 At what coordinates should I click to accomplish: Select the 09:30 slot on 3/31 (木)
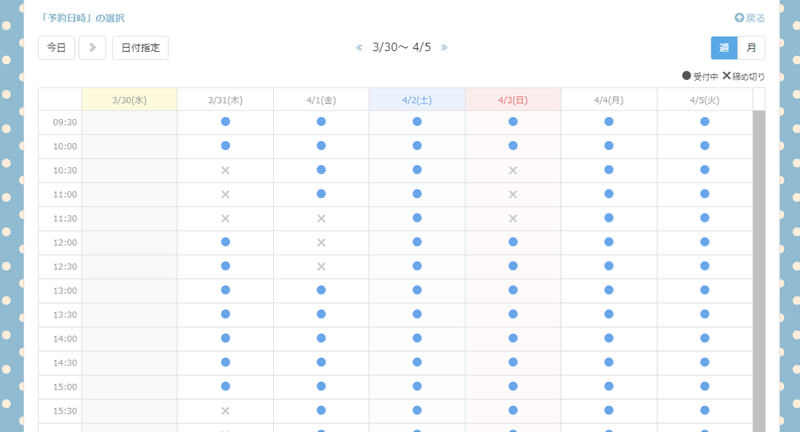pos(225,122)
